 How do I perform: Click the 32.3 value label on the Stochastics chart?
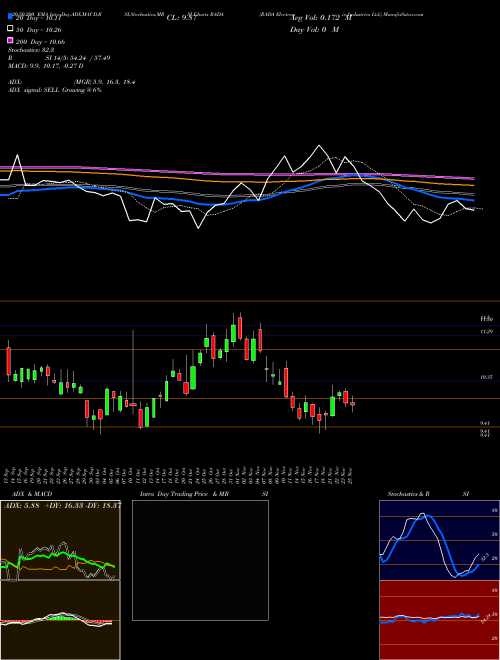point(484,557)
